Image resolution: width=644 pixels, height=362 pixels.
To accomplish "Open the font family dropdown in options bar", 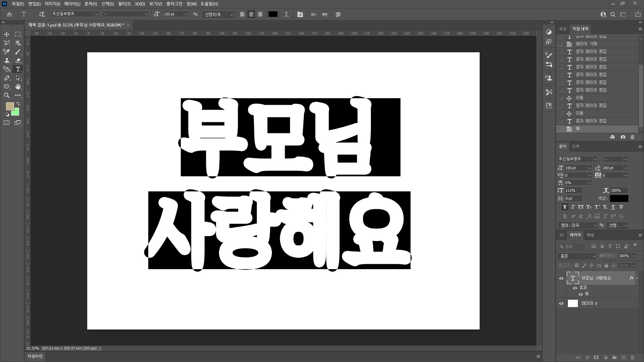I will pyautogui.click(x=97, y=14).
